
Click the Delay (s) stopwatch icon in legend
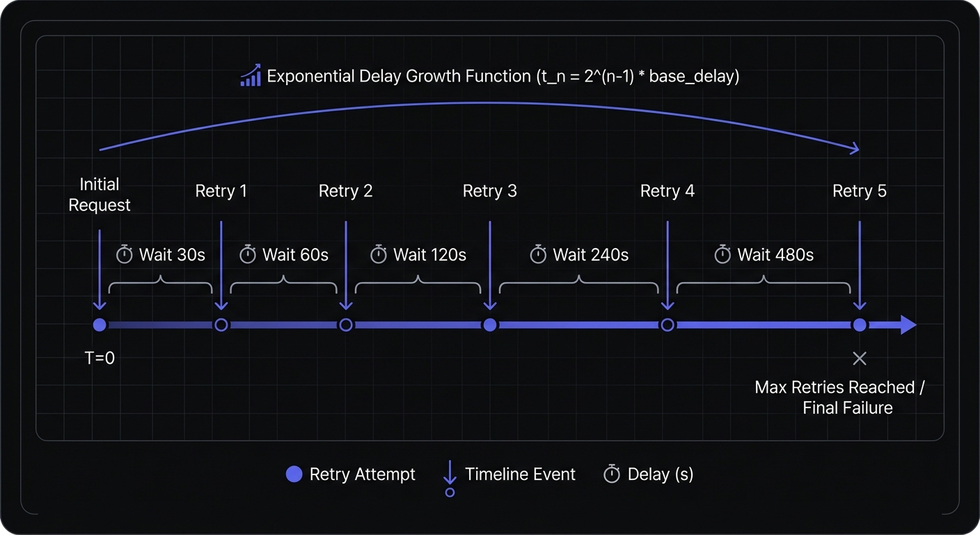(612, 474)
